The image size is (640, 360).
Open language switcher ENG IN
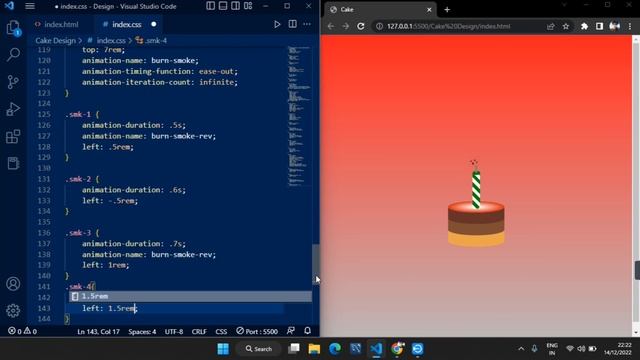pos(552,349)
